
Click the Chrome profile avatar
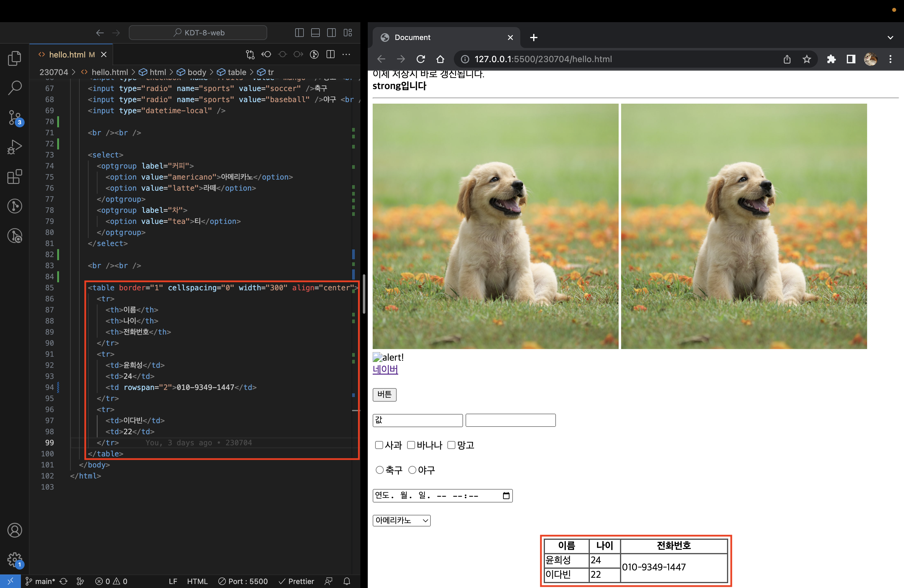870,59
